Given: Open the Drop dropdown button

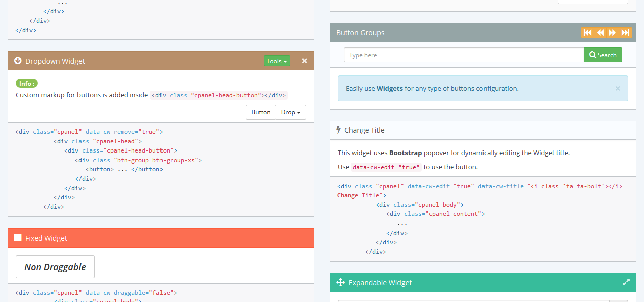Looking at the screenshot, I should (291, 112).
